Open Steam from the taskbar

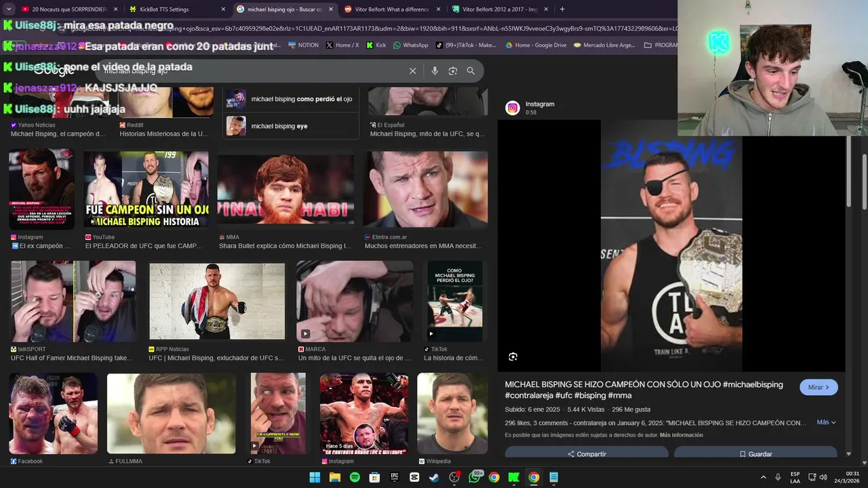point(434,477)
